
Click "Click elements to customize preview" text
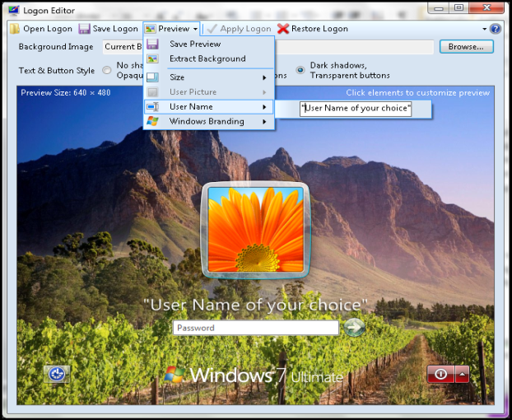(x=418, y=93)
